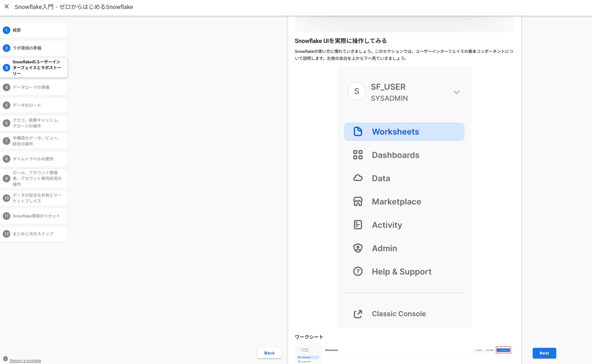Go to step 4 データロードの準備

[x=33, y=87]
